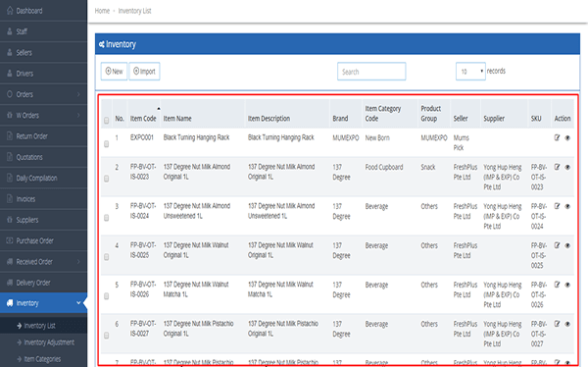Select Inventory List submenu item
The width and height of the screenshot is (588, 367).
[43, 326]
